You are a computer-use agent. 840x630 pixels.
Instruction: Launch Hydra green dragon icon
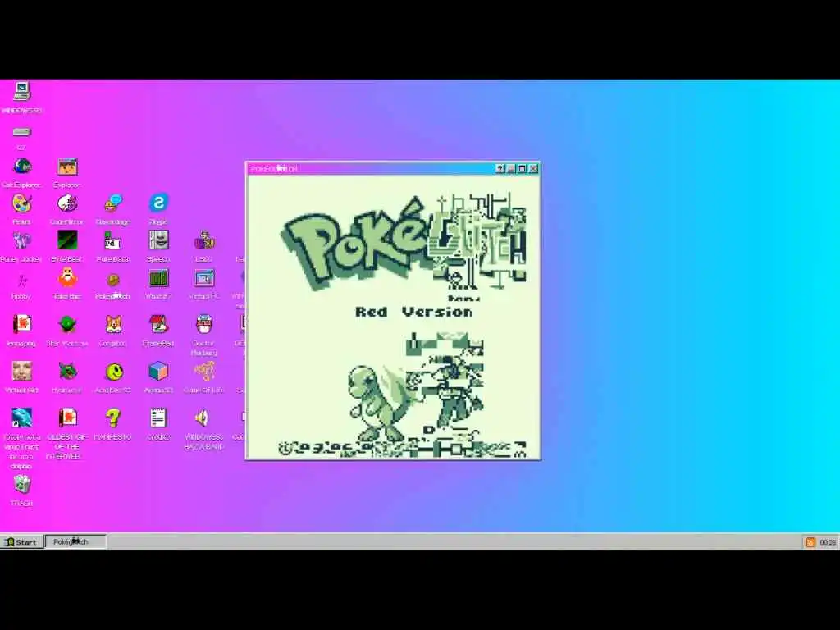coord(67,371)
